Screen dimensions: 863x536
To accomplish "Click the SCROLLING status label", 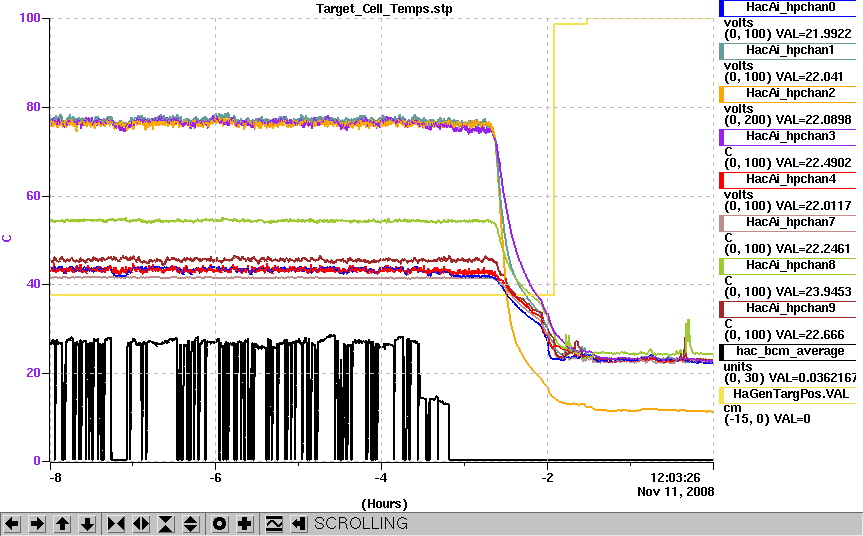I will pyautogui.click(x=361, y=523).
